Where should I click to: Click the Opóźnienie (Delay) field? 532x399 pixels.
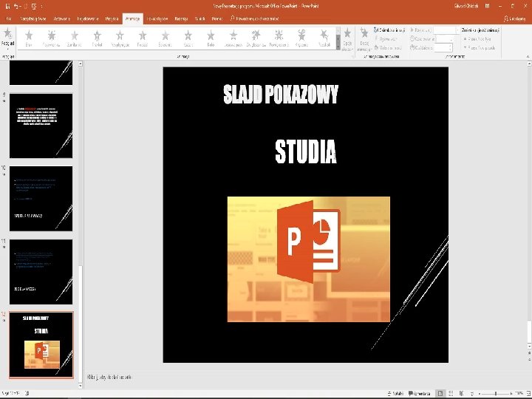pos(444,48)
